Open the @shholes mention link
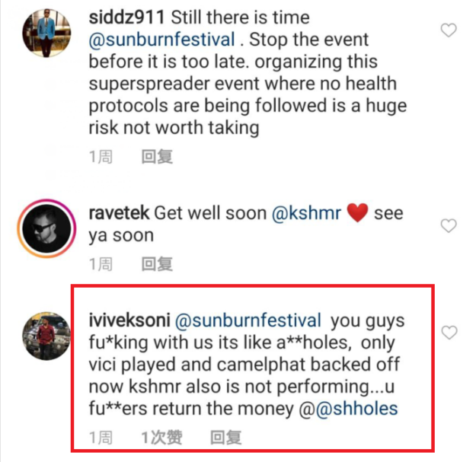Viewport: 476px width, 462px height. pyautogui.click(x=357, y=408)
